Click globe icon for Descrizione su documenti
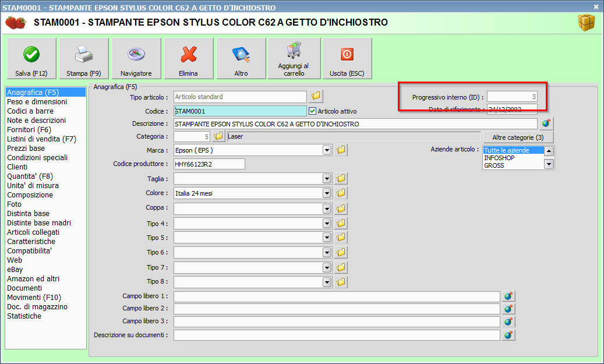 click(x=508, y=335)
